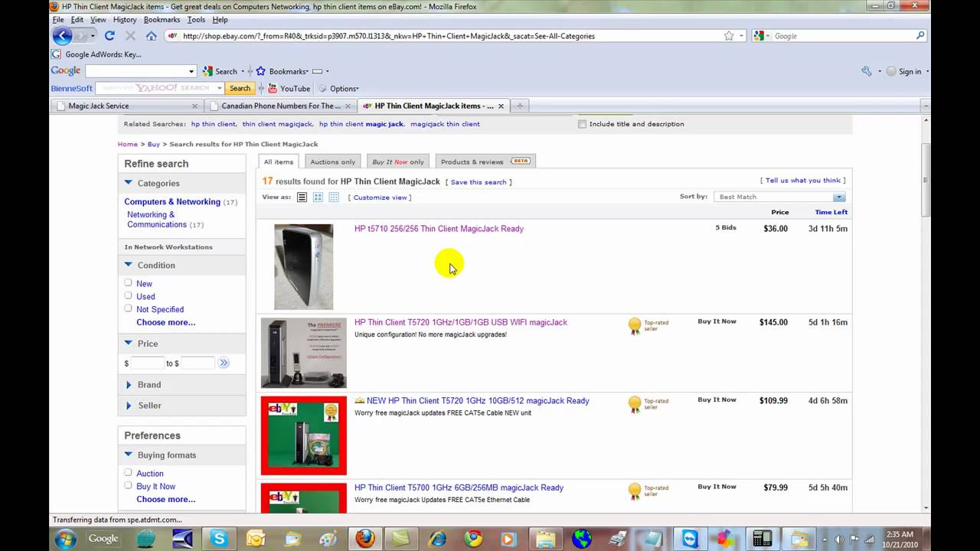Image resolution: width=980 pixels, height=551 pixels.
Task: Open the History menu
Action: pos(125,20)
